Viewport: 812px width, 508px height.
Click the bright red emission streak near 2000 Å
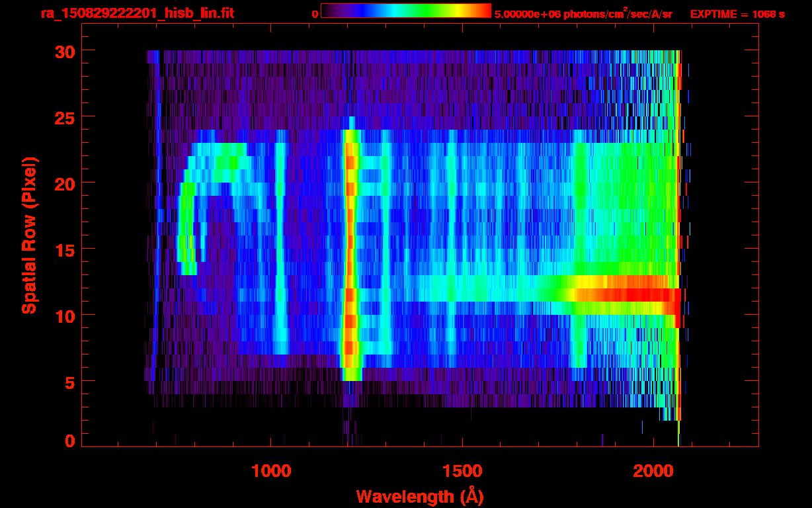pyautogui.click(x=628, y=295)
